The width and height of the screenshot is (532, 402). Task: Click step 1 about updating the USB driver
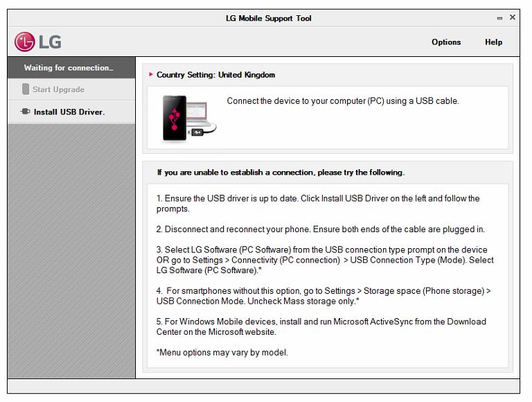tap(317, 204)
